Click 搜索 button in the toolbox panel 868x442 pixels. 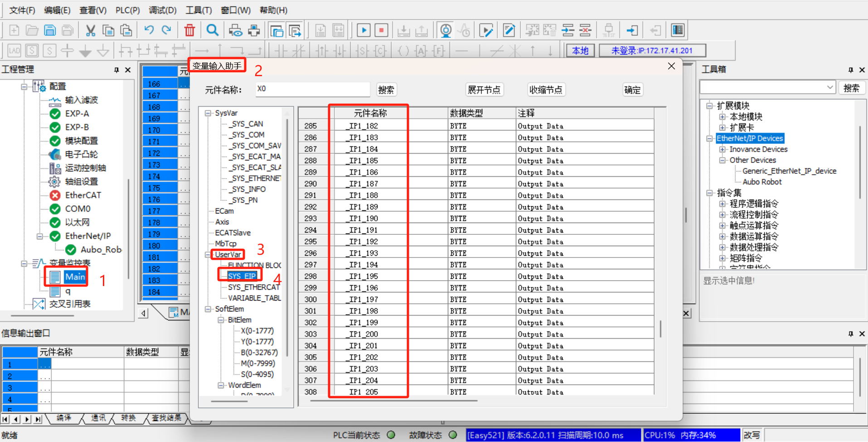pyautogui.click(x=851, y=87)
